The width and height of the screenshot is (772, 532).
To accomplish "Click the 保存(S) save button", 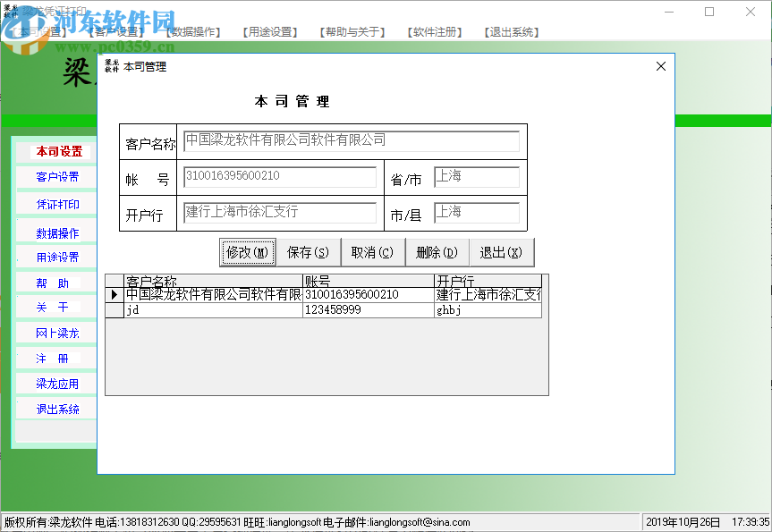I will 309,252.
